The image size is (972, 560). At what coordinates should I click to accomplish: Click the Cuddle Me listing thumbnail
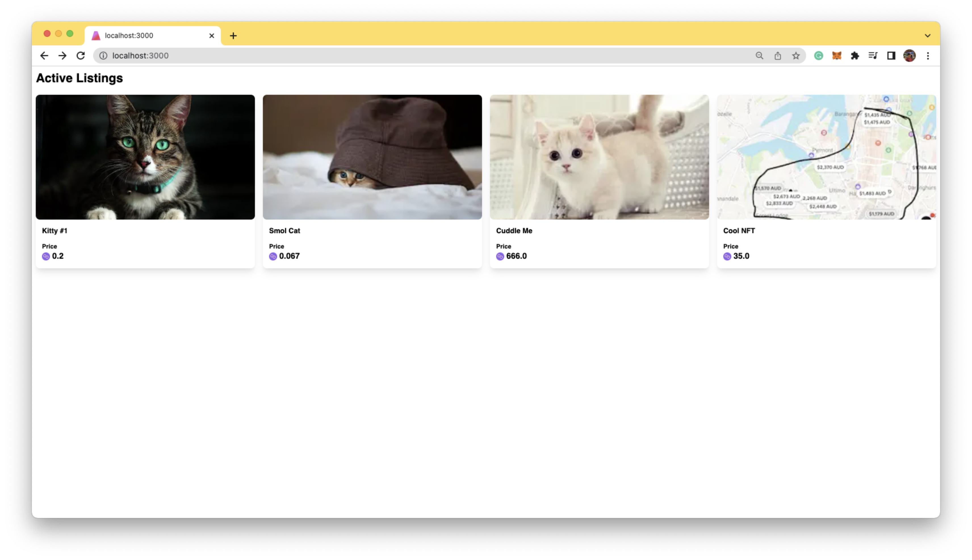600,156
